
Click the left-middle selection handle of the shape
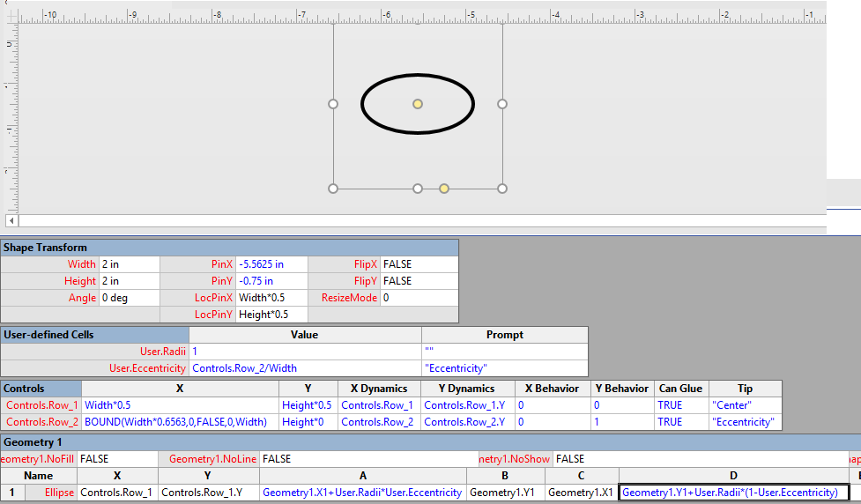tap(333, 104)
